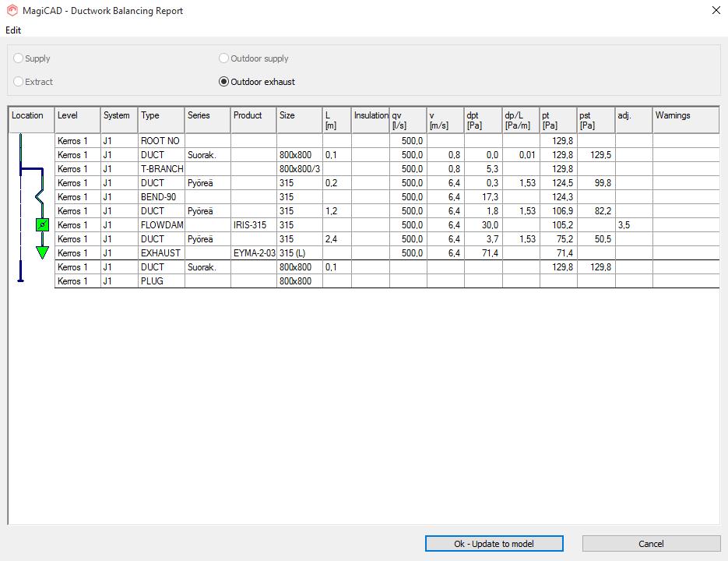
Task: Click the L value 2,4 cell
Action: click(336, 239)
